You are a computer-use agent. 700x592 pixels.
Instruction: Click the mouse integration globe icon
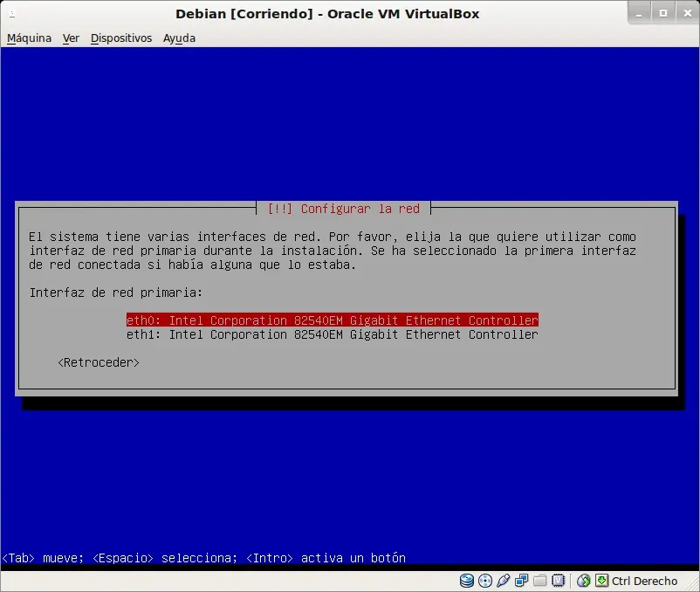(x=584, y=581)
